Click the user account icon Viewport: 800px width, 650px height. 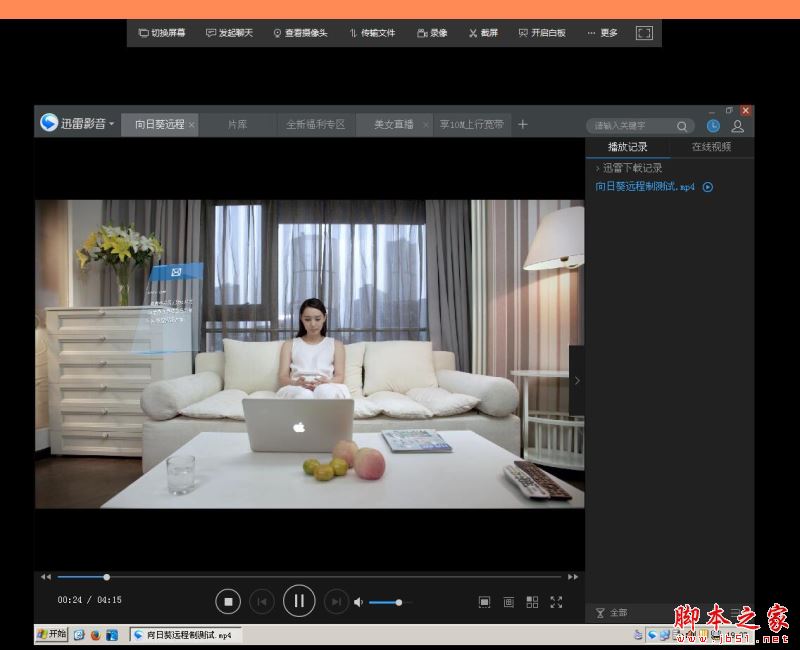(x=737, y=126)
